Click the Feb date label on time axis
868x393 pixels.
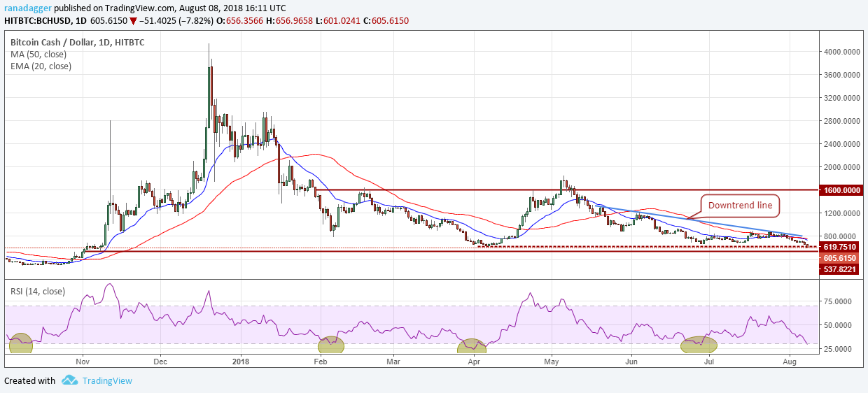[x=321, y=362]
